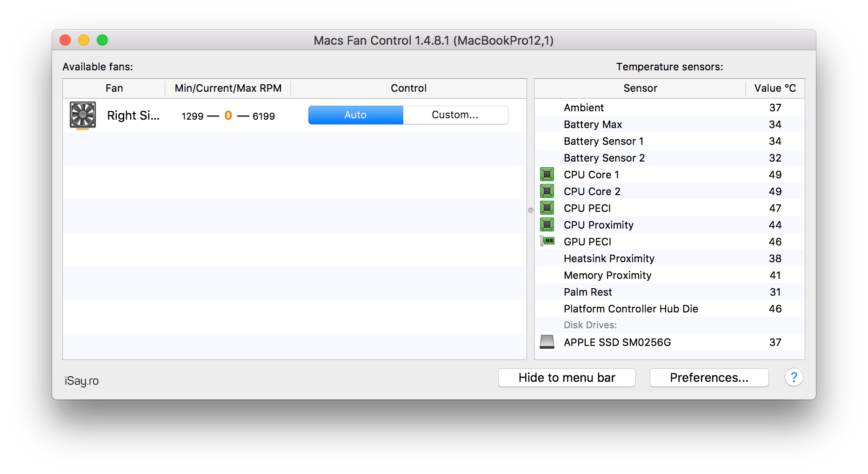Select the Palm Rest sensor row
The width and height of the screenshot is (868, 474).
click(x=669, y=292)
